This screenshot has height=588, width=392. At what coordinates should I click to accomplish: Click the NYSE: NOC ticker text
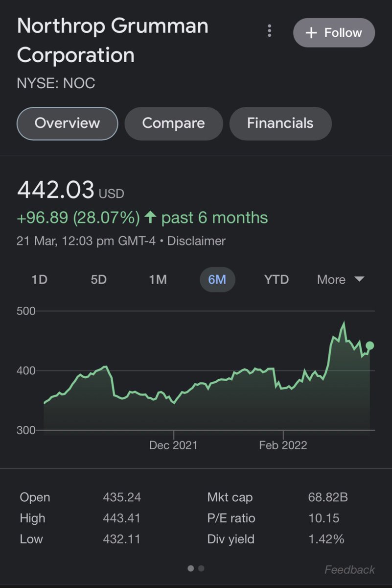56,83
